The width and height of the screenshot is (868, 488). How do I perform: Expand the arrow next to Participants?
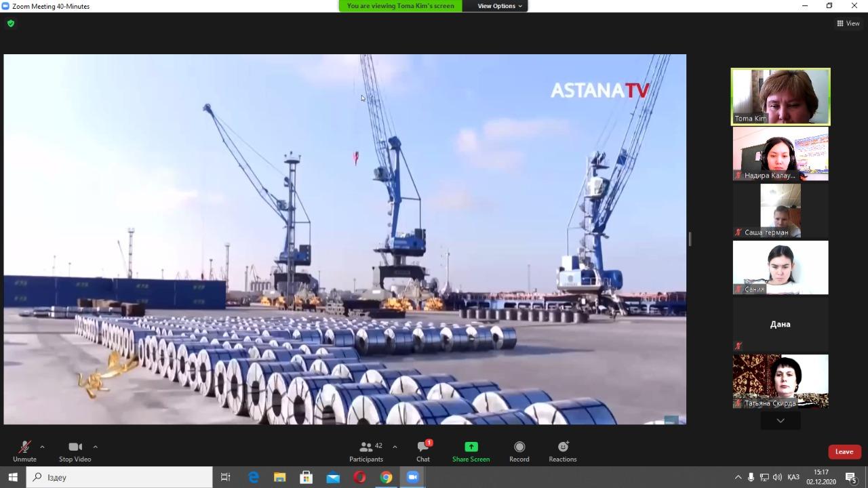[x=395, y=447]
